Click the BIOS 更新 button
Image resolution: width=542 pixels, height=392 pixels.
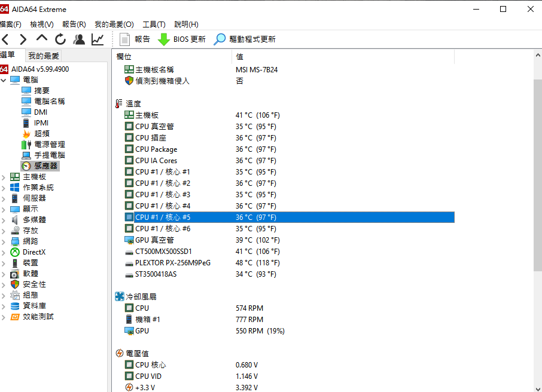pyautogui.click(x=182, y=39)
